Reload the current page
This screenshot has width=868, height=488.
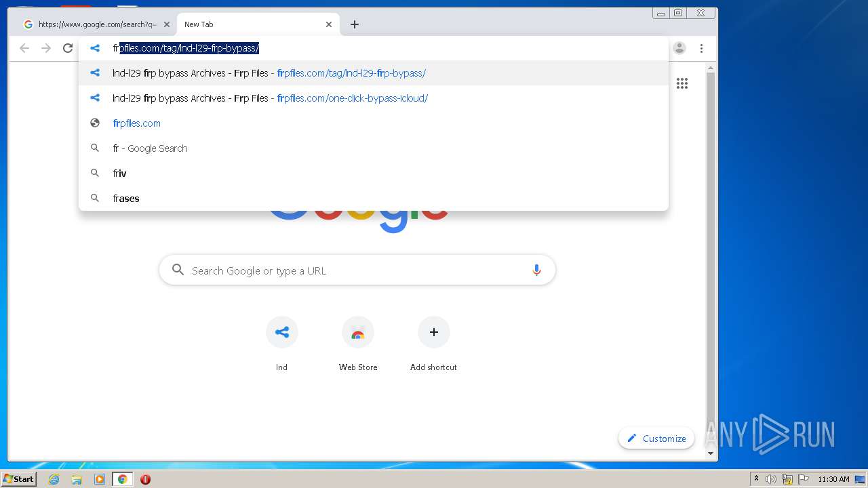point(68,48)
